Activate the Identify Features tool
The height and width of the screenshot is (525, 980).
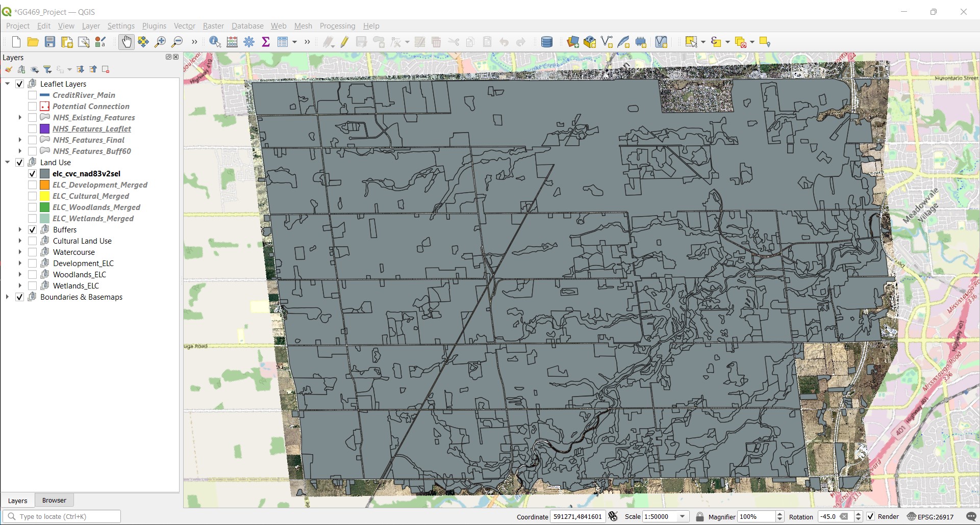tap(215, 42)
